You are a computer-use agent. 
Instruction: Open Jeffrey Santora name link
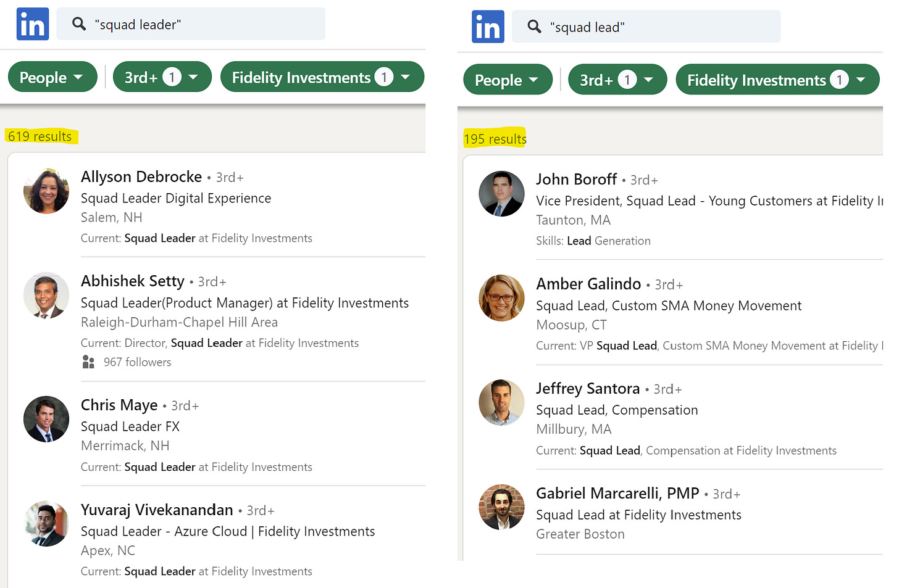[588, 388]
